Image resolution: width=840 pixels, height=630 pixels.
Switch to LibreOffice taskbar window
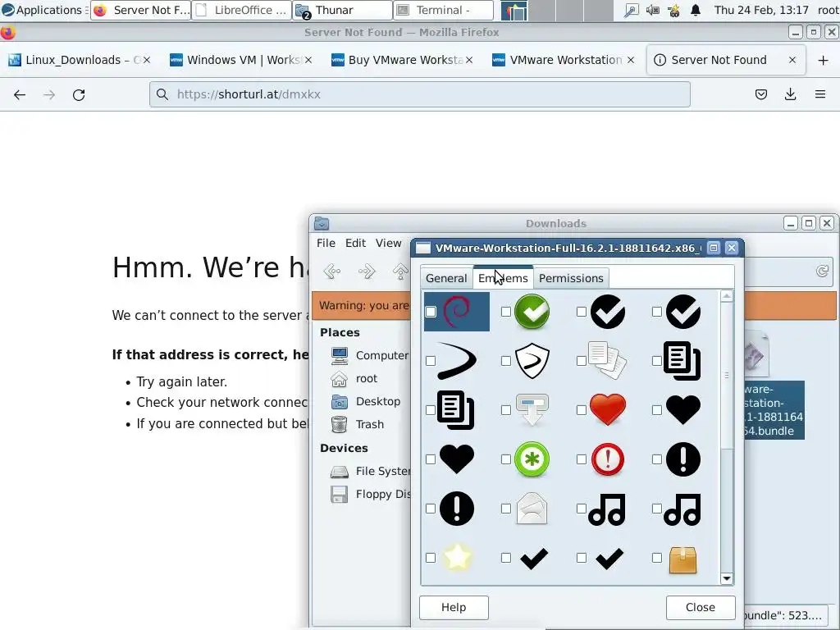(241, 10)
